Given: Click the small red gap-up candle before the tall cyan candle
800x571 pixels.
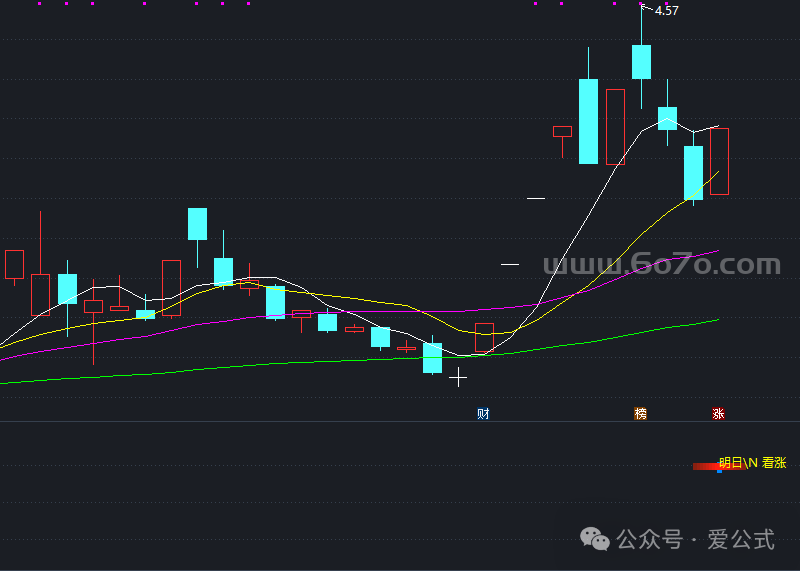Looking at the screenshot, I should (x=562, y=131).
